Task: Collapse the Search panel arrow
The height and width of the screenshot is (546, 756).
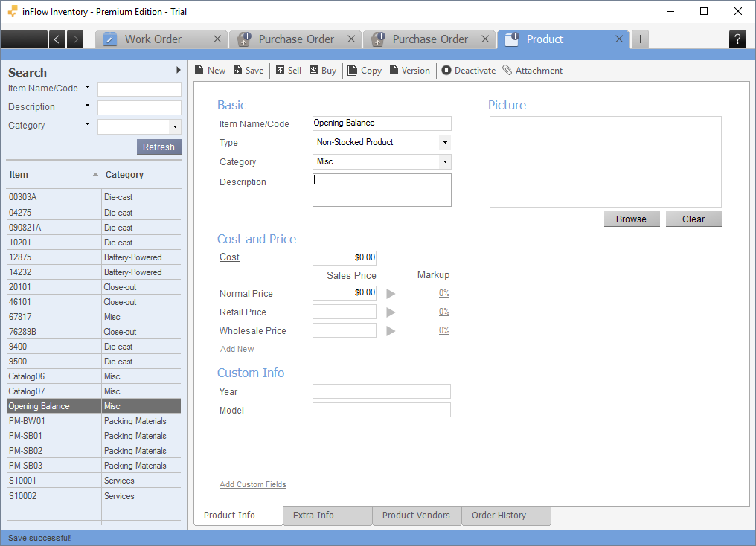Action: (x=179, y=70)
